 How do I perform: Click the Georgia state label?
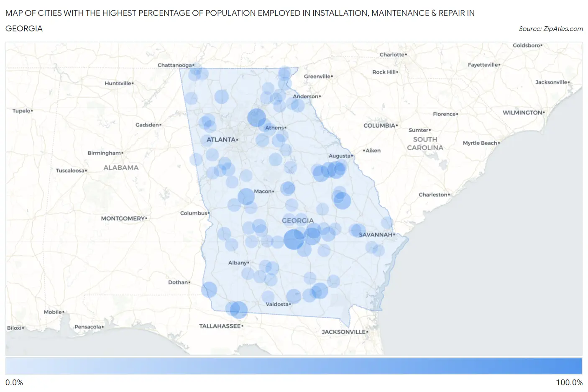298,221
